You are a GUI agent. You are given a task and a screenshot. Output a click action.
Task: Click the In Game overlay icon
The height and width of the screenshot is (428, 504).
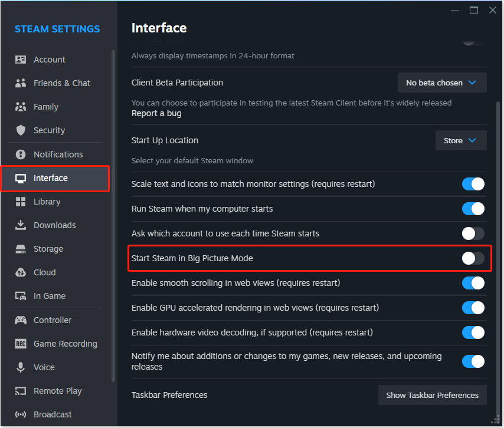(x=21, y=296)
